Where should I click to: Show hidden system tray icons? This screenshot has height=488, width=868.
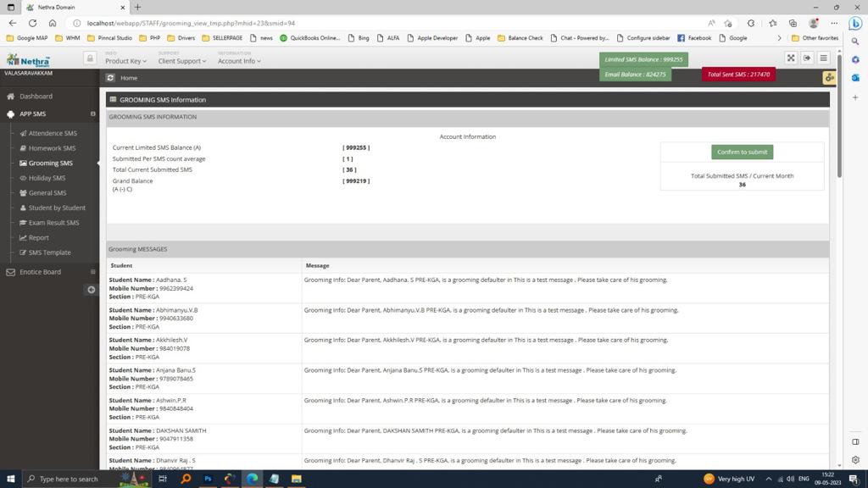click(768, 479)
